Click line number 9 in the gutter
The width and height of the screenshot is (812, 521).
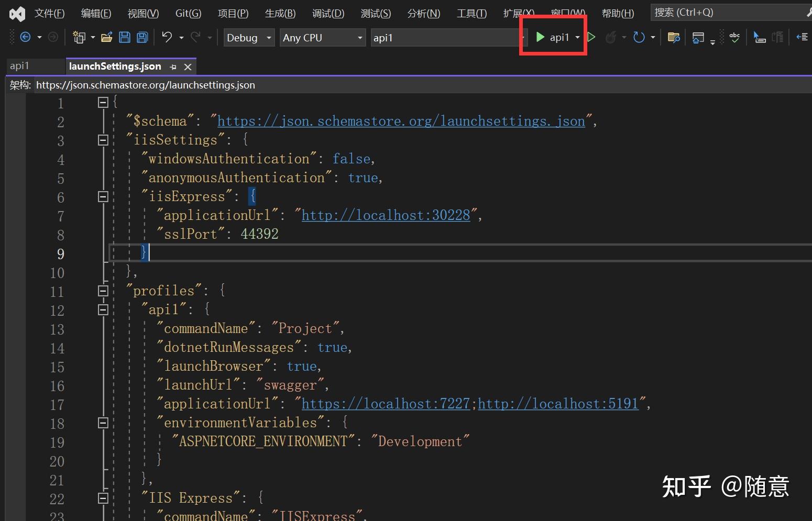[61, 254]
